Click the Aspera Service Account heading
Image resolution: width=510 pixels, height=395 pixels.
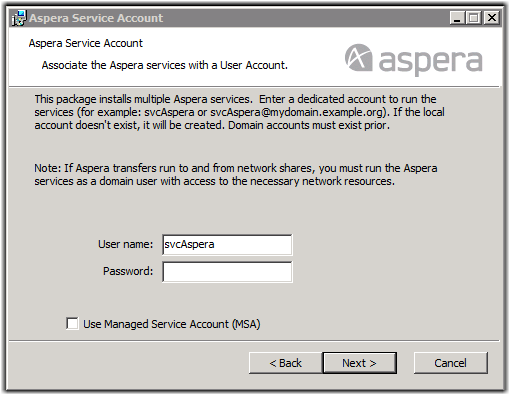(86, 43)
